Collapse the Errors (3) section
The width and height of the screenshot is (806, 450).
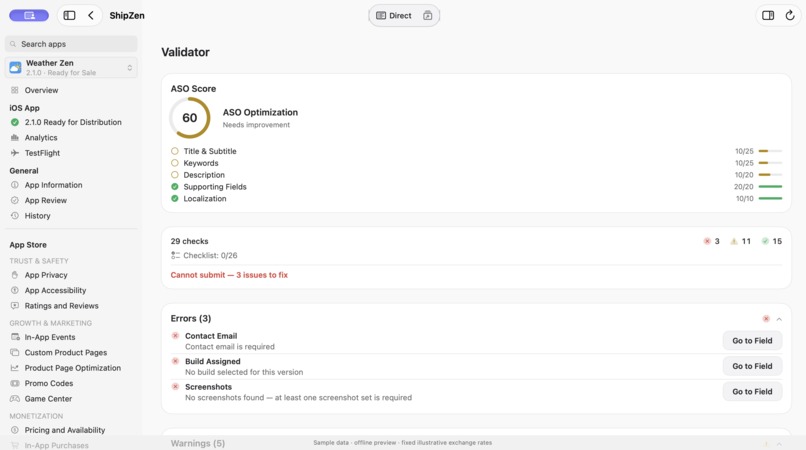point(779,319)
